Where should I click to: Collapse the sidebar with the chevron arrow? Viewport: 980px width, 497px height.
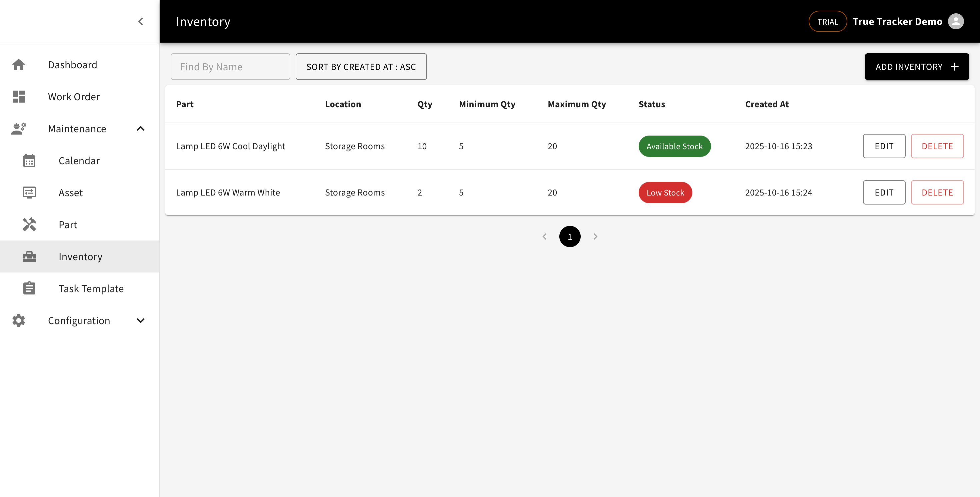140,21
